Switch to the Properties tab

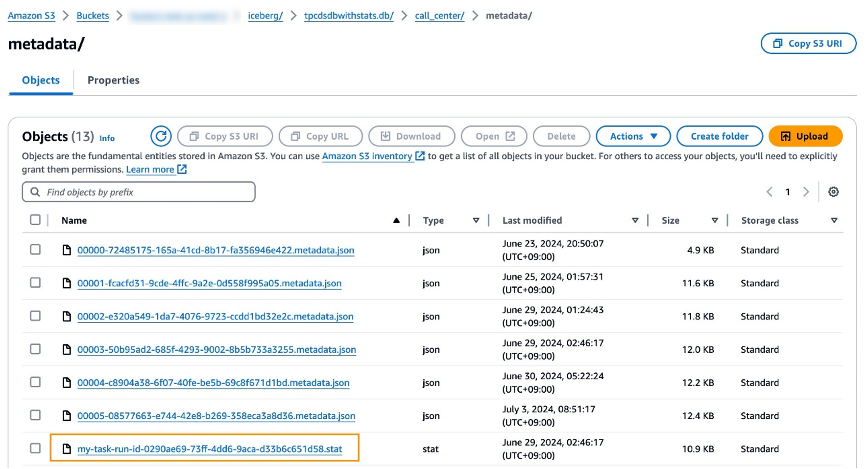pyautogui.click(x=114, y=80)
